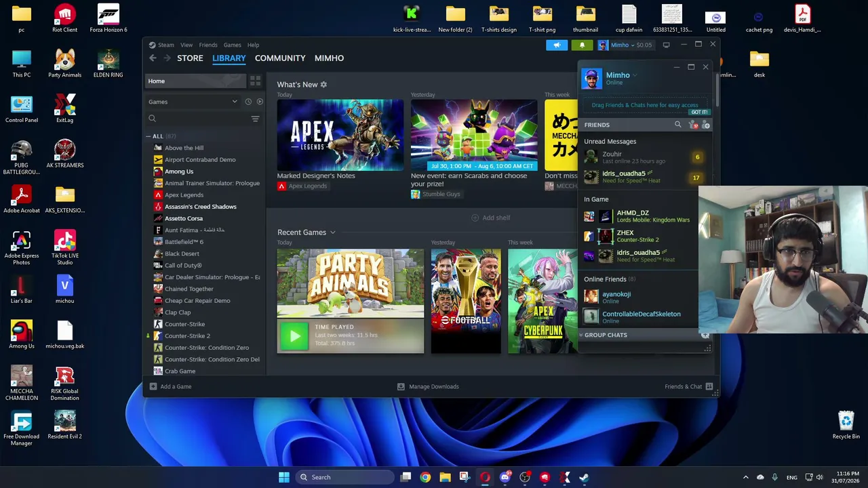Open Steam menu
The width and height of the screenshot is (868, 488).
coord(166,45)
